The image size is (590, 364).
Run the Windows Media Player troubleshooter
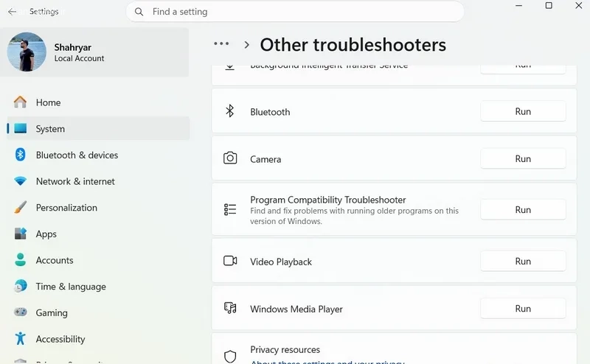pyautogui.click(x=523, y=308)
